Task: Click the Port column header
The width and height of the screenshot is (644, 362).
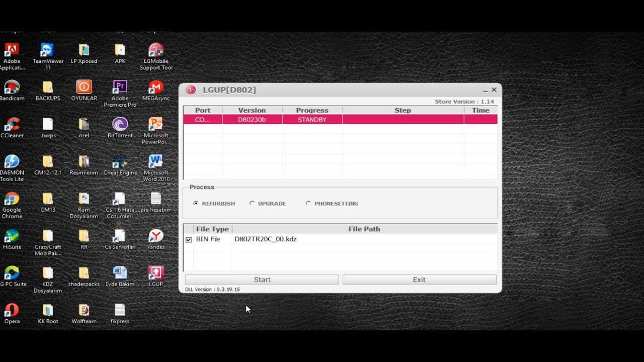Action: (203, 110)
